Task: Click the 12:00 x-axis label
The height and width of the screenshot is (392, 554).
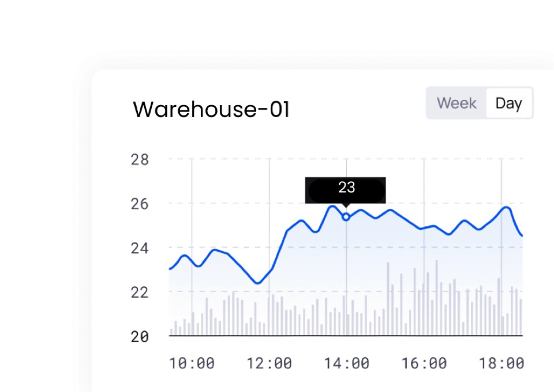Action: (269, 363)
